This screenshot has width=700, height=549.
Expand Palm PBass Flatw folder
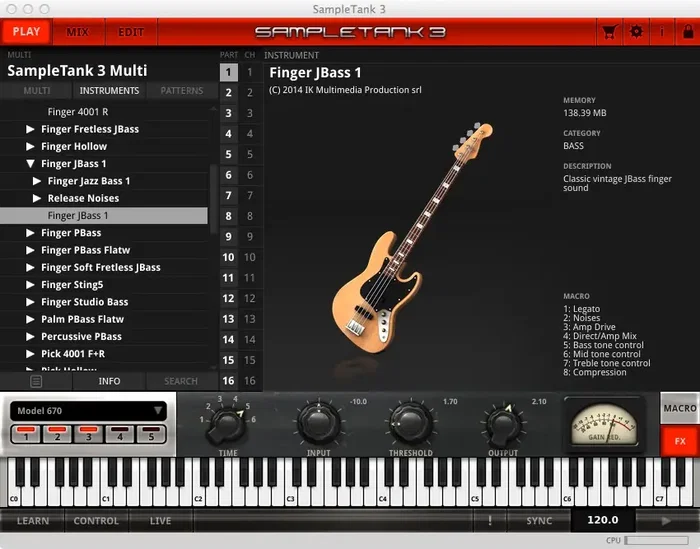[x=30, y=319]
